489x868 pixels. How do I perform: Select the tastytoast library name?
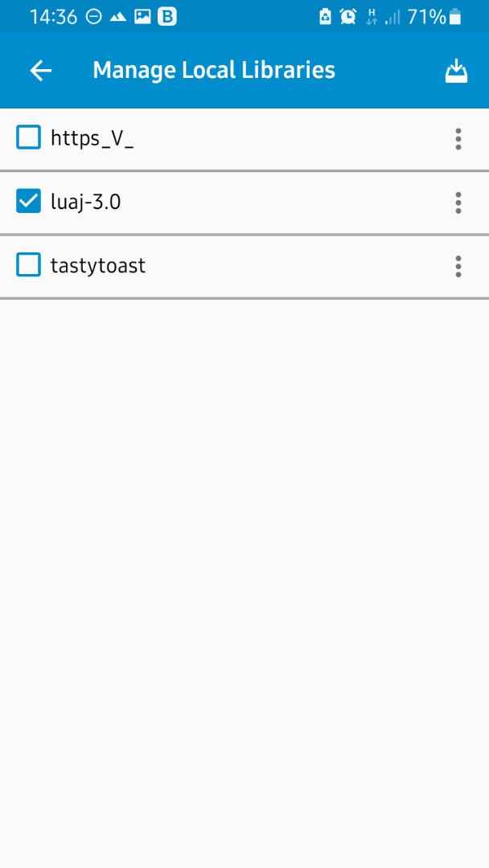click(x=98, y=266)
